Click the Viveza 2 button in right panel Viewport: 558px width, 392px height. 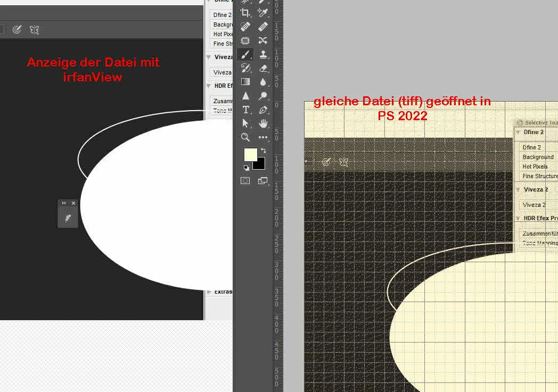pyautogui.click(x=538, y=205)
